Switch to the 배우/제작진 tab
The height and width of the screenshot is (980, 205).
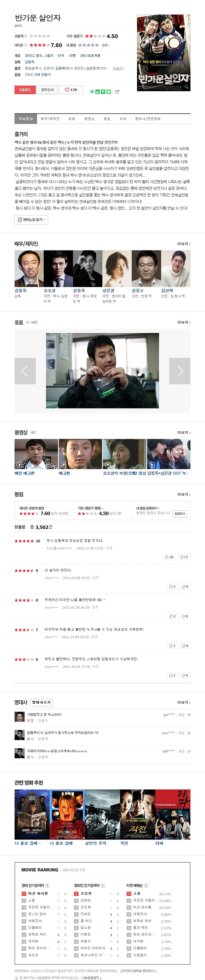(x=50, y=119)
